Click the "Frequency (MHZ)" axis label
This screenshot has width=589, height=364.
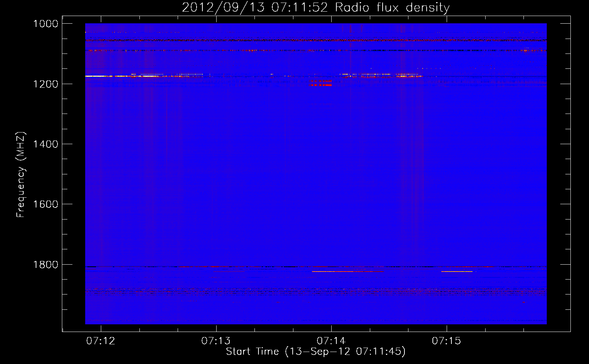click(x=21, y=175)
